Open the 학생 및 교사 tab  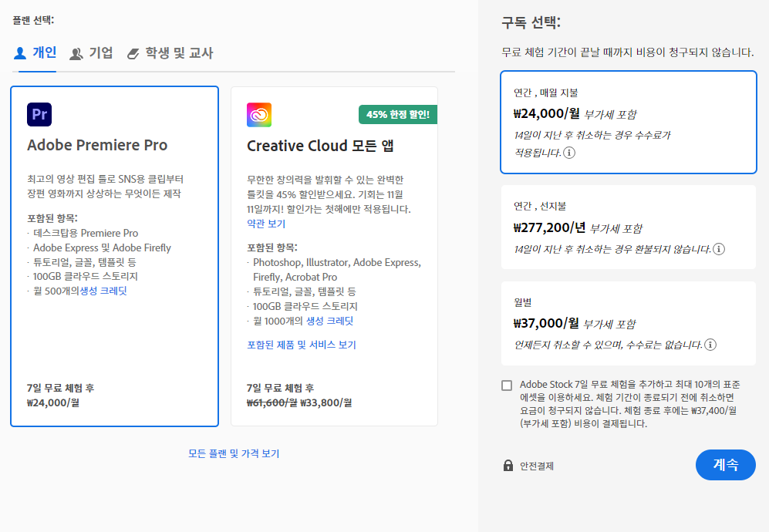point(170,53)
